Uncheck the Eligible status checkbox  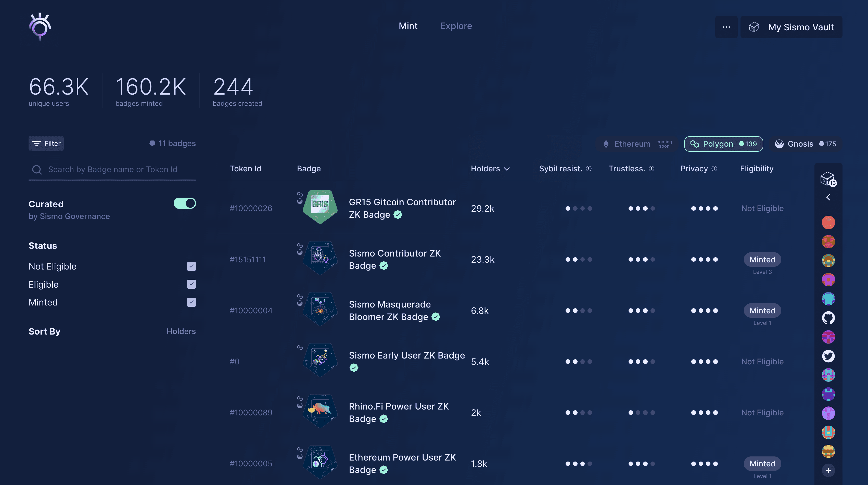click(192, 284)
